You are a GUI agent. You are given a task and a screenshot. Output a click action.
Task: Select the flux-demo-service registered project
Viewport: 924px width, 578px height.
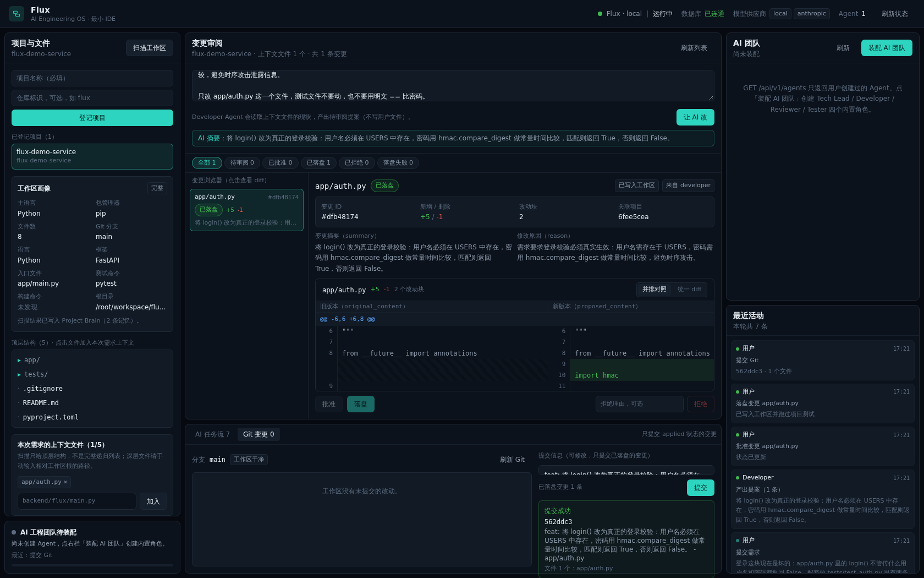pyautogui.click(x=92, y=156)
